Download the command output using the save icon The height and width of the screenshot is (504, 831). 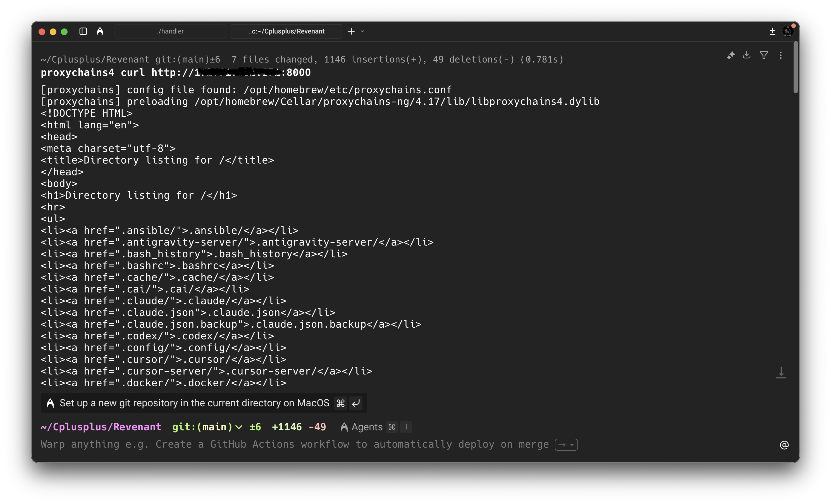747,55
